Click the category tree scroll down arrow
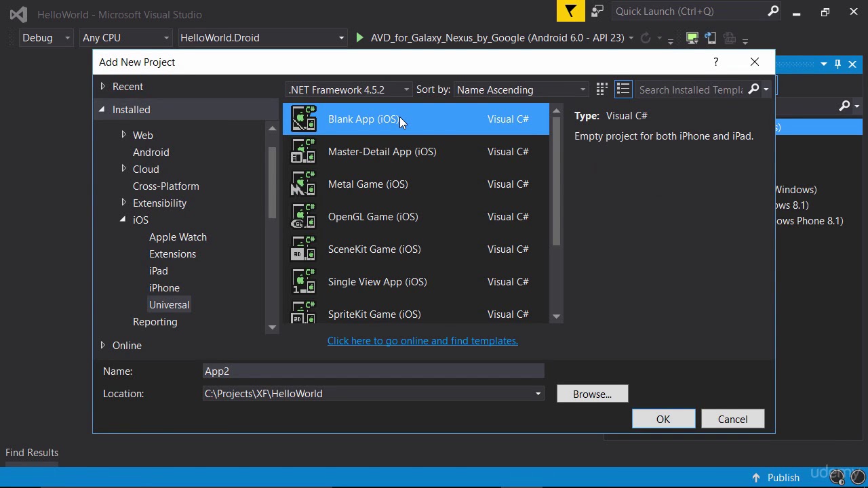This screenshot has width=868, height=488. (x=272, y=327)
